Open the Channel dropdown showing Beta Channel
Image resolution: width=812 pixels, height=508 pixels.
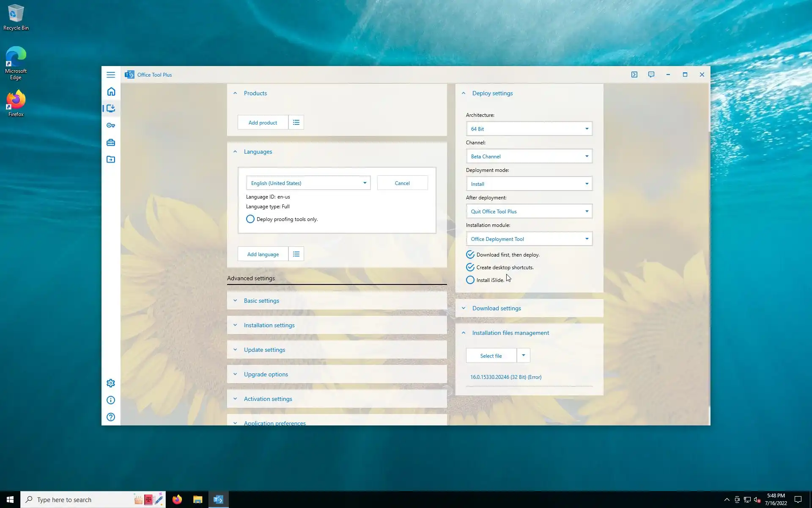click(x=529, y=156)
